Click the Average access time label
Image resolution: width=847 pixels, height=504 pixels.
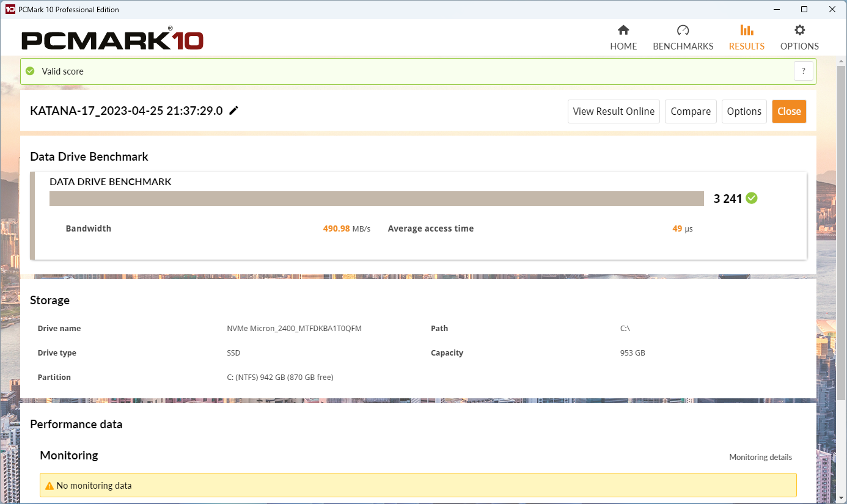click(431, 228)
